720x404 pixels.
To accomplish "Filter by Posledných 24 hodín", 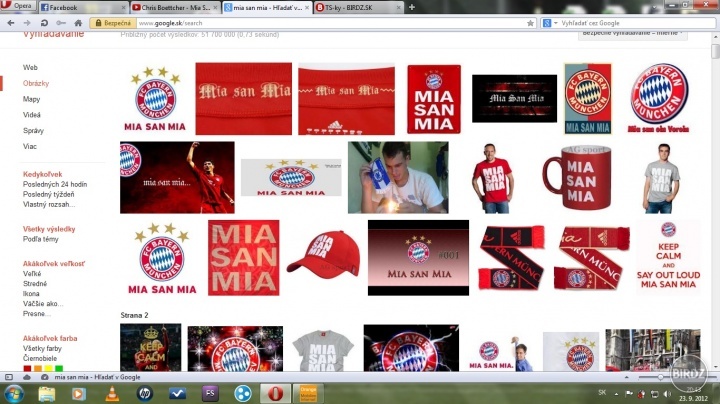I will click(55, 184).
